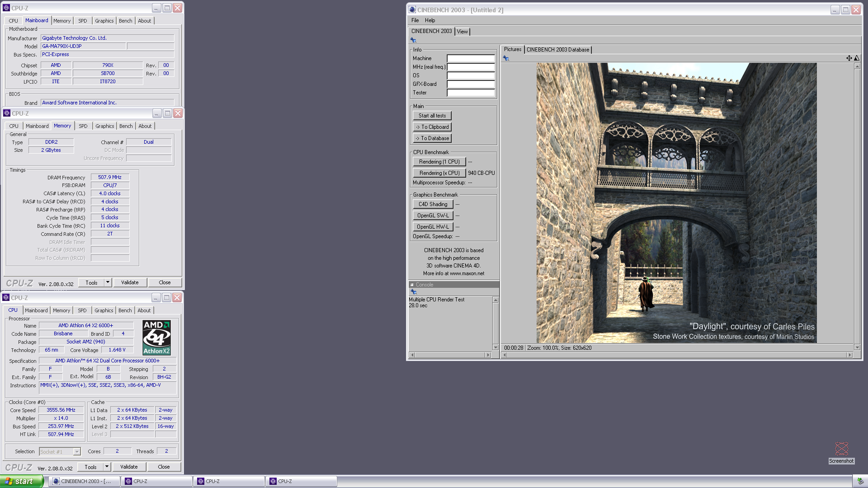Click Tools button in the CPU-Z CPU window
Viewport: 868px width, 488px height.
point(90,467)
